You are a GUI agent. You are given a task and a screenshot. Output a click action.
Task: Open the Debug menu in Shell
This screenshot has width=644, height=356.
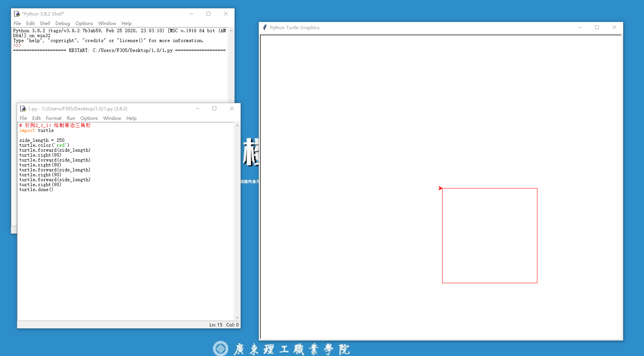pos(63,24)
